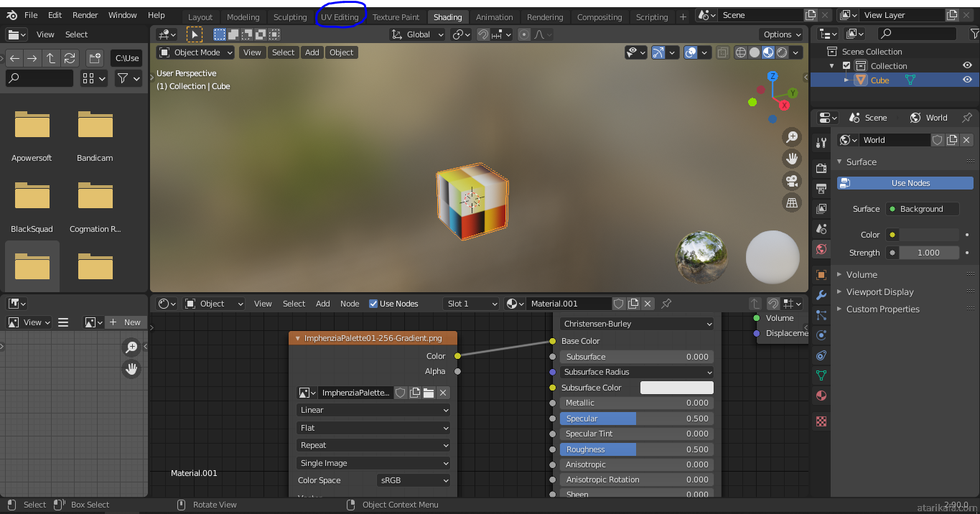Open the Material properties tab icon
This screenshot has height=514, width=980.
pyautogui.click(x=821, y=396)
